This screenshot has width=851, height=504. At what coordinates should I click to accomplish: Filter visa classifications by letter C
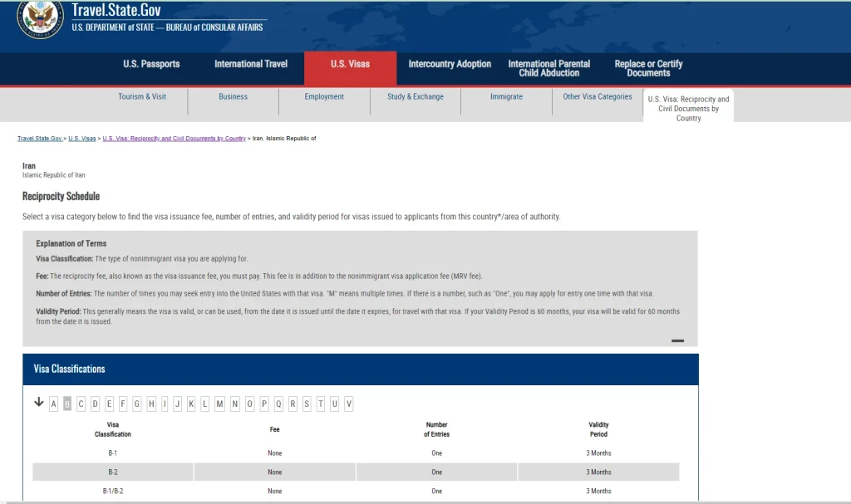(x=81, y=404)
